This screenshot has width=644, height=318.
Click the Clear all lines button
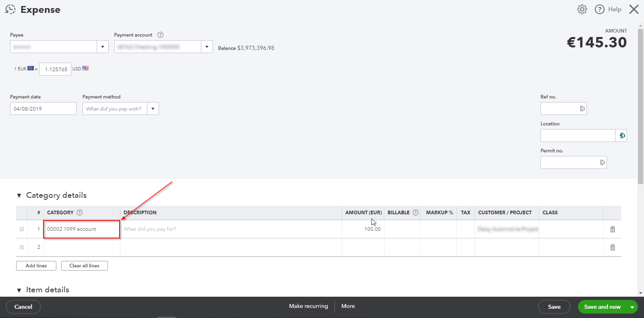click(85, 266)
